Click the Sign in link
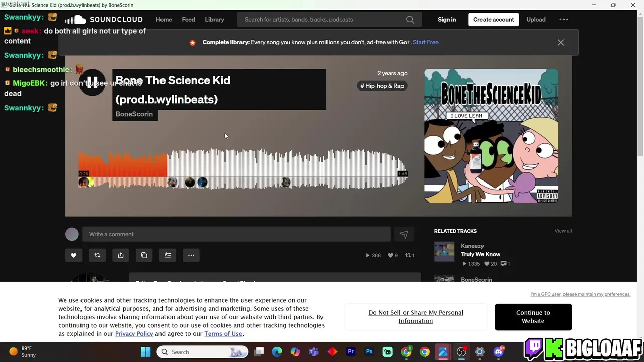This screenshot has height=362, width=644. 447,20
